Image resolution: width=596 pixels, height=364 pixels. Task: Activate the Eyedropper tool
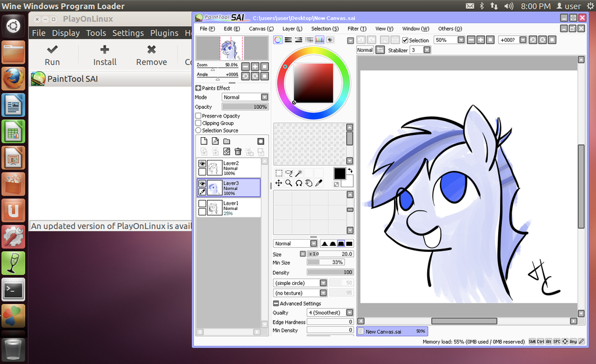click(x=319, y=183)
